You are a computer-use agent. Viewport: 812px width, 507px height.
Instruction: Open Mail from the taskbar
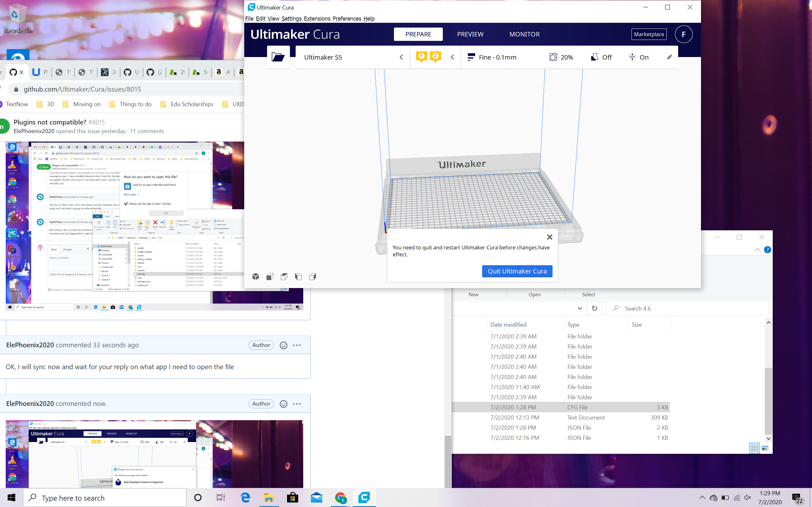coord(317,497)
